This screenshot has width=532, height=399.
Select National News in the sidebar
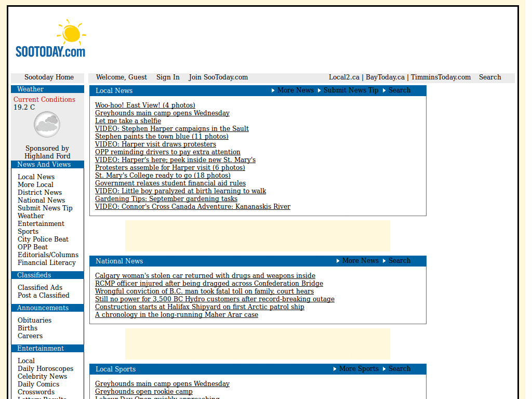(41, 200)
